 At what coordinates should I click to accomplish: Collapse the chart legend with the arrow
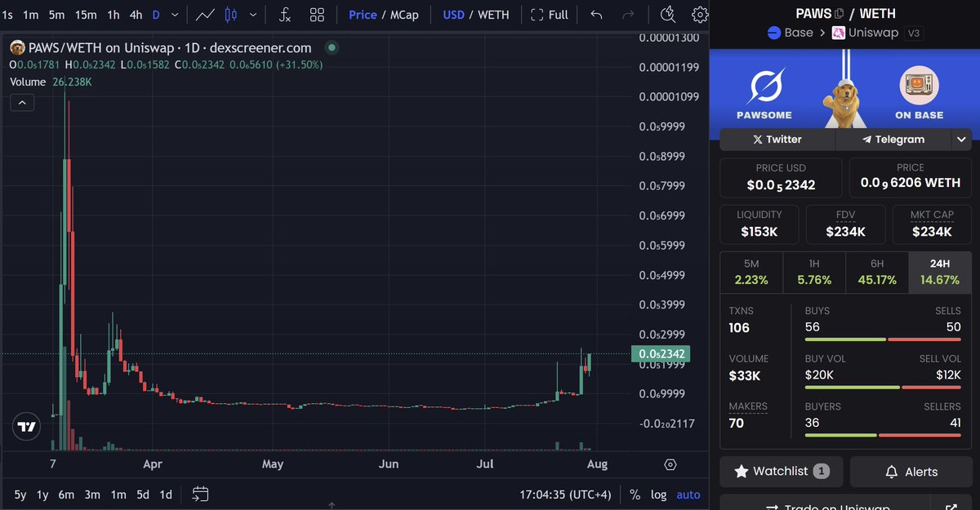[x=21, y=102]
